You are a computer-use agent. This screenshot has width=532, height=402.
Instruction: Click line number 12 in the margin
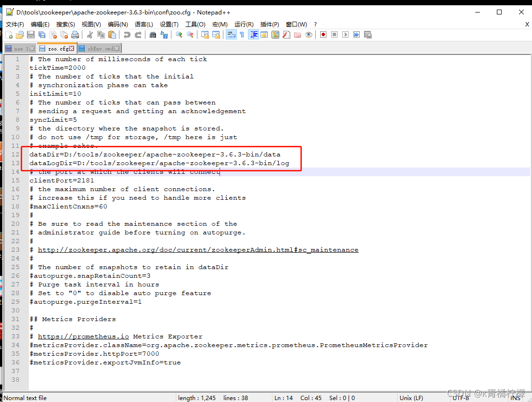[15, 155]
